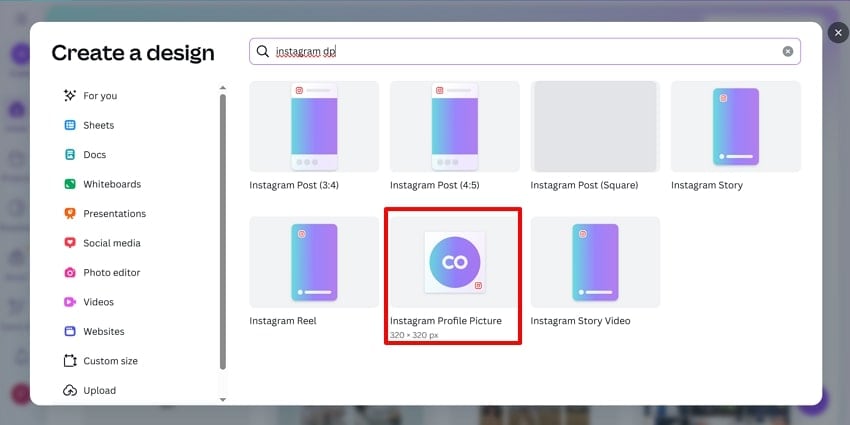850x425 pixels.
Task: Click the sidebar vertical scrollbar thumb
Action: point(223,232)
